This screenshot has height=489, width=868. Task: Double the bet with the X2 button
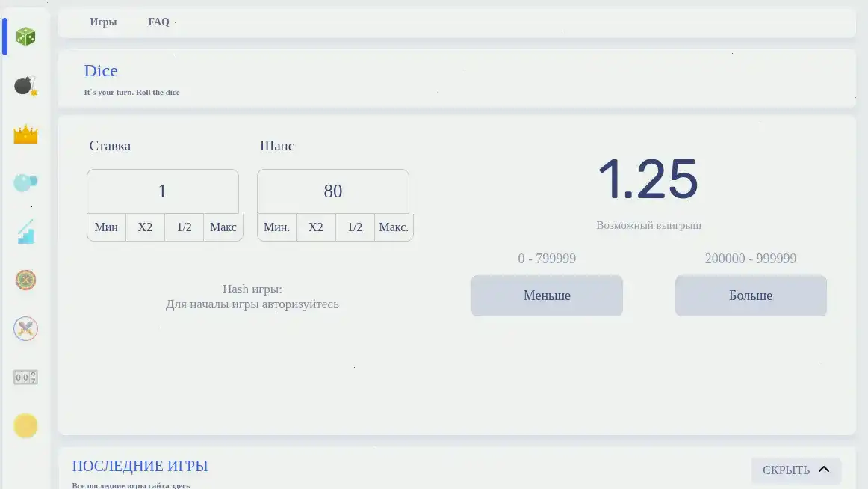click(145, 227)
